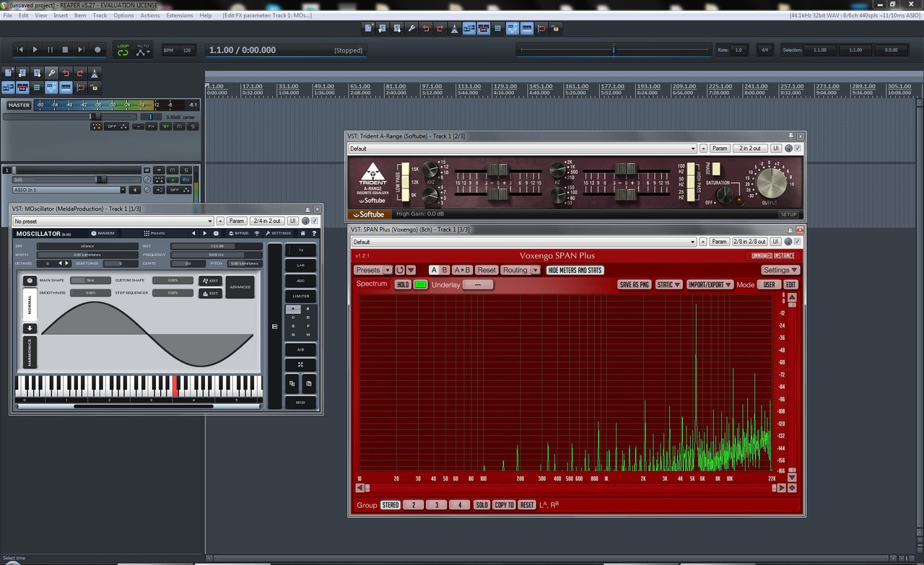This screenshot has width=924, height=565.
Task: Open the Auto automation mode dropdown
Action: point(143,50)
